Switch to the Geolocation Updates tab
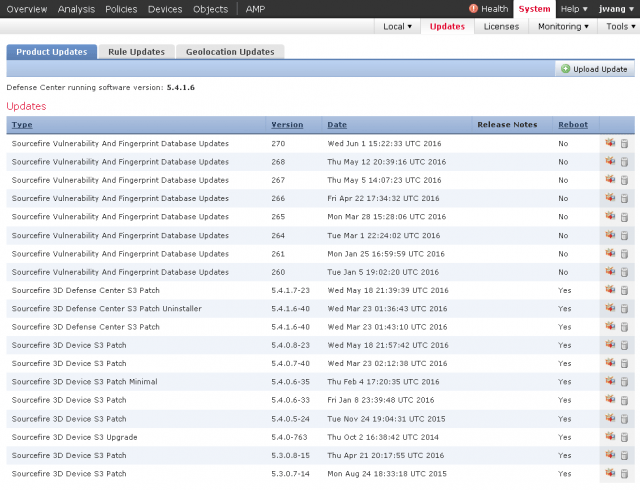640x490 pixels. [230, 52]
